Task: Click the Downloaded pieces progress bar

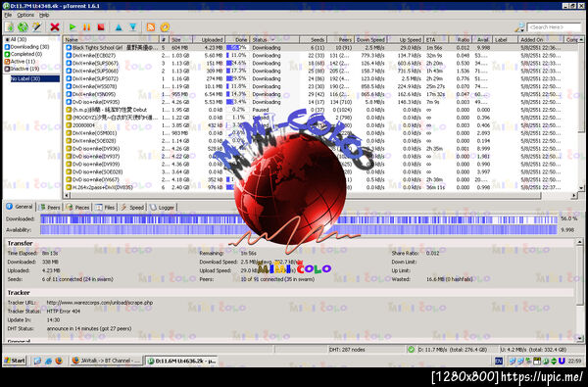Action: (299, 219)
